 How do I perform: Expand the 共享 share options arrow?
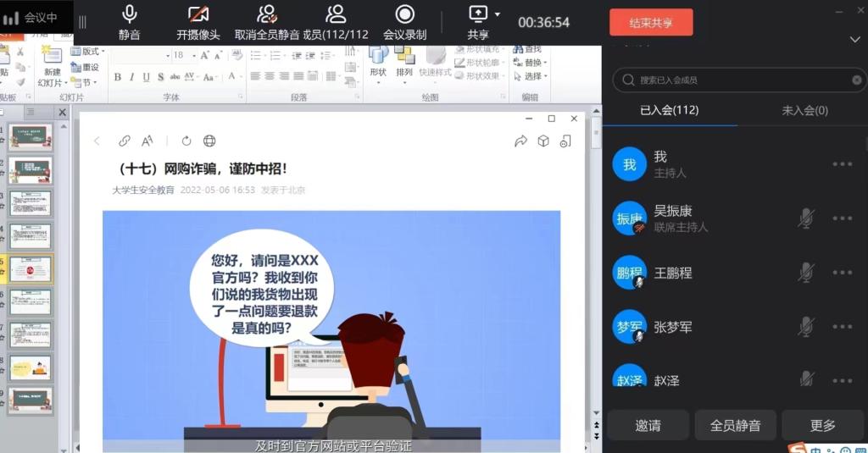tap(498, 14)
